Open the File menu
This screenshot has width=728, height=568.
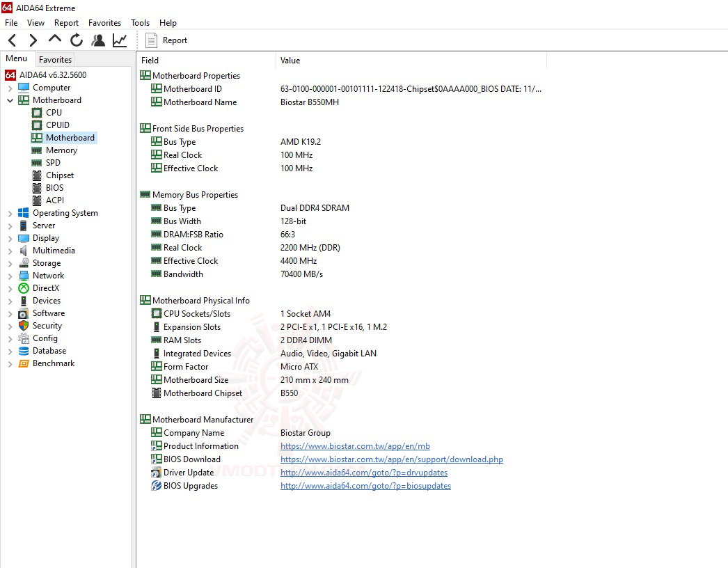[x=11, y=23]
